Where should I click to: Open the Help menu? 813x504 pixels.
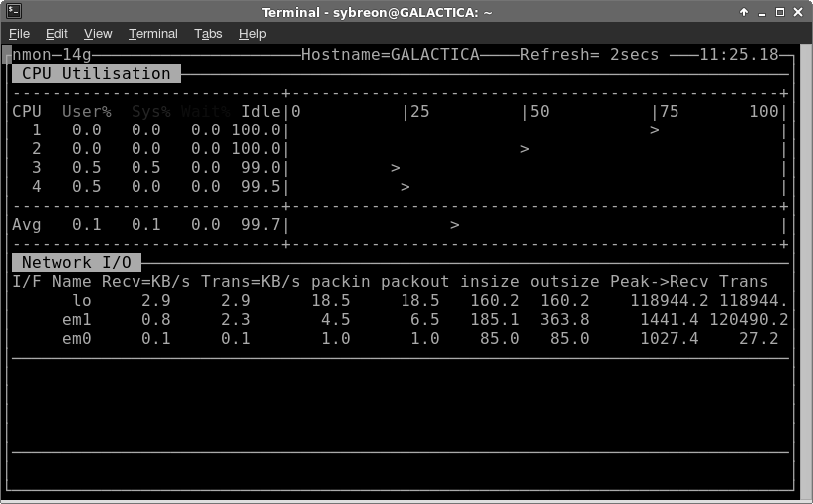[x=252, y=33]
